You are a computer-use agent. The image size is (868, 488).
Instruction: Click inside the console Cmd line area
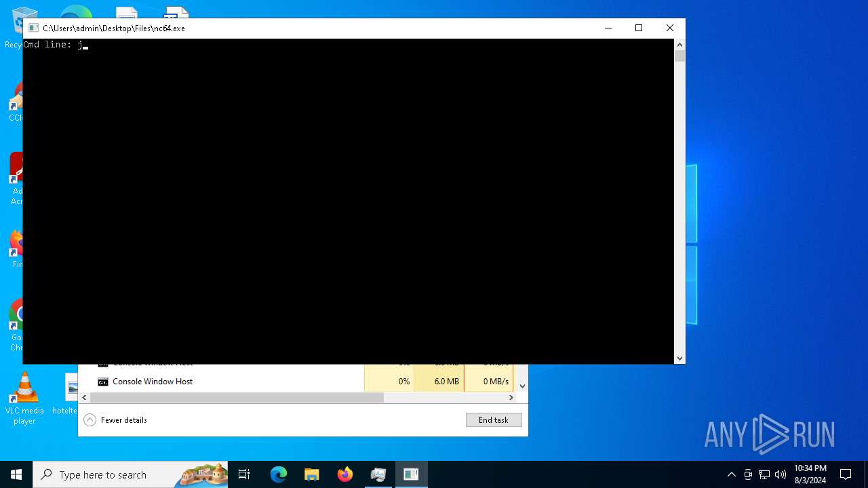349,201
